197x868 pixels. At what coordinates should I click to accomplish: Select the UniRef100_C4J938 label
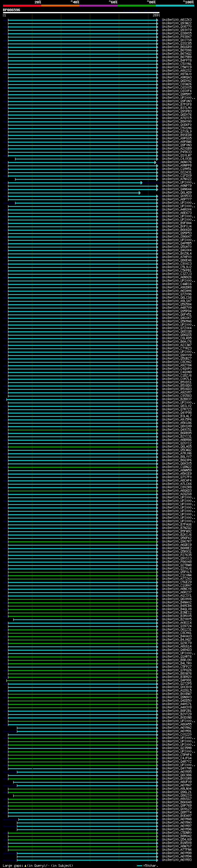click(x=177, y=159)
